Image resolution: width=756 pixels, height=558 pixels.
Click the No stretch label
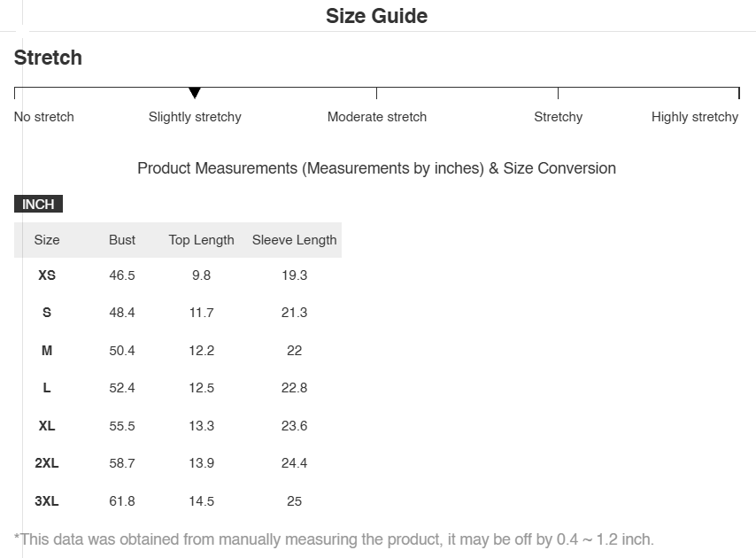point(44,117)
